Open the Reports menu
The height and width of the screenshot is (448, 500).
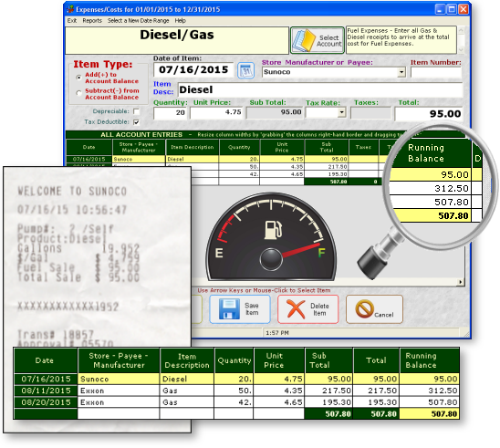(92, 20)
